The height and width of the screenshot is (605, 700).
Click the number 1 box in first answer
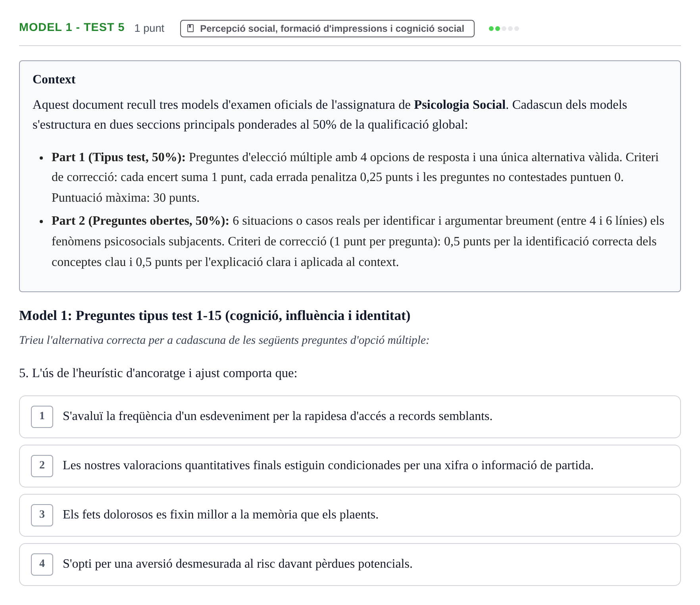click(42, 417)
